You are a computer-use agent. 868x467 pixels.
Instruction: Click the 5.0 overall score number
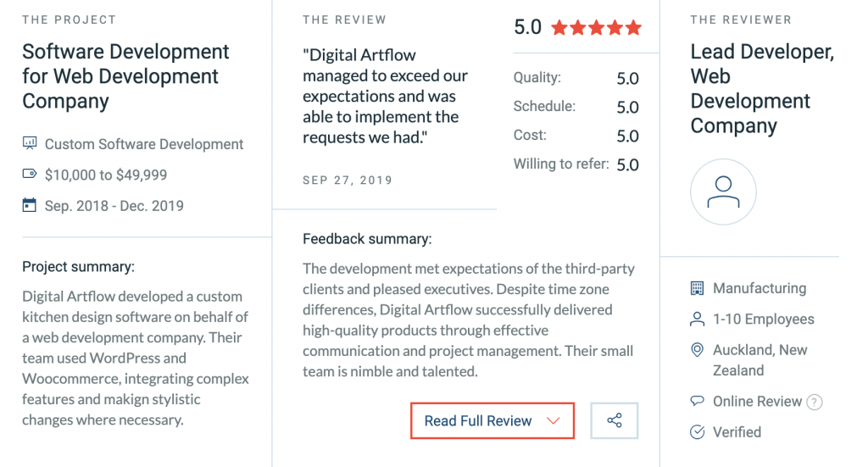click(x=527, y=27)
